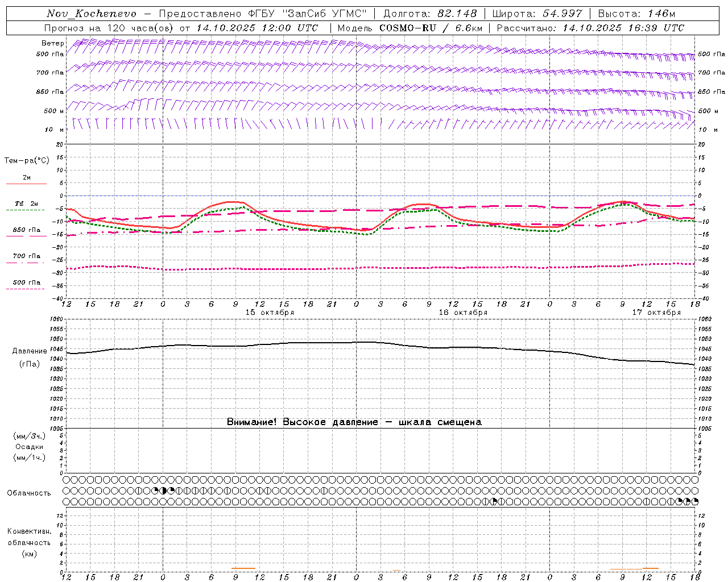Image resolution: width=728 pixels, height=582 pixels.
Task: Click the 500 гПа temperature legend entry
Action: coord(26,282)
